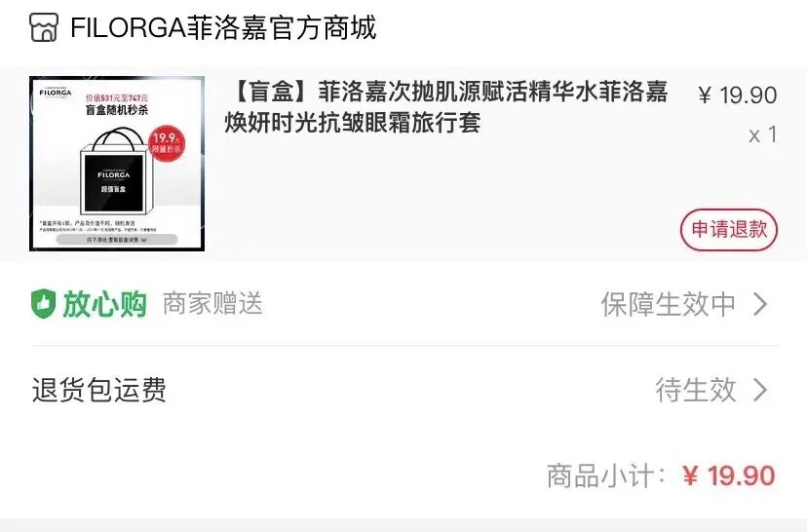The image size is (807, 532).
Task: Click the 申请退款 refund button
Action: [729, 230]
